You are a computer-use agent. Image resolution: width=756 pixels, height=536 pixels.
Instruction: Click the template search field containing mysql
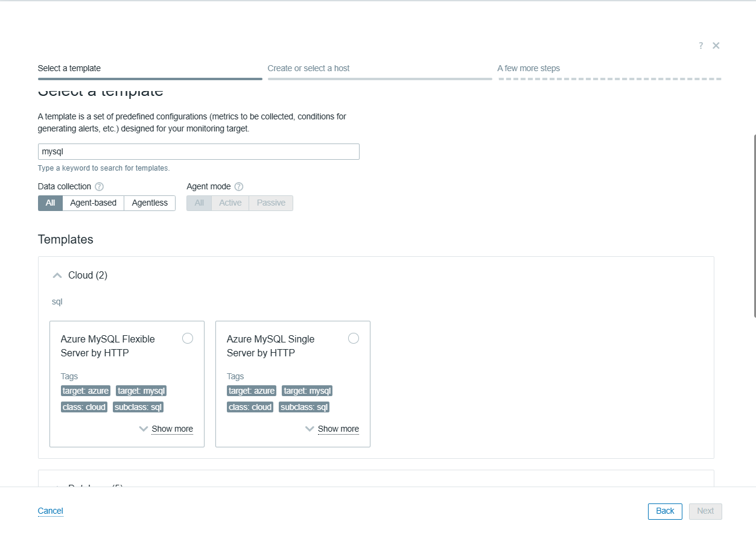pos(199,152)
